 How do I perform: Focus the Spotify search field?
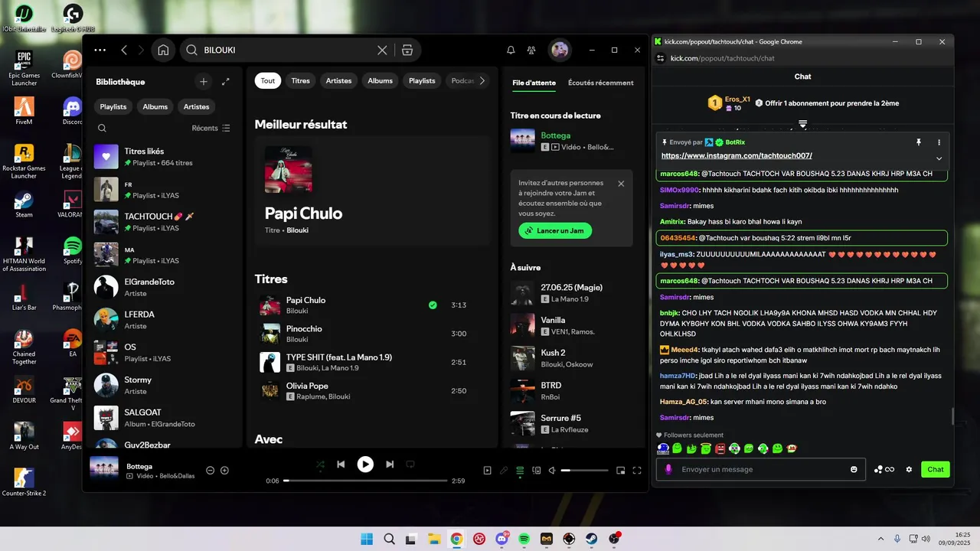287,50
